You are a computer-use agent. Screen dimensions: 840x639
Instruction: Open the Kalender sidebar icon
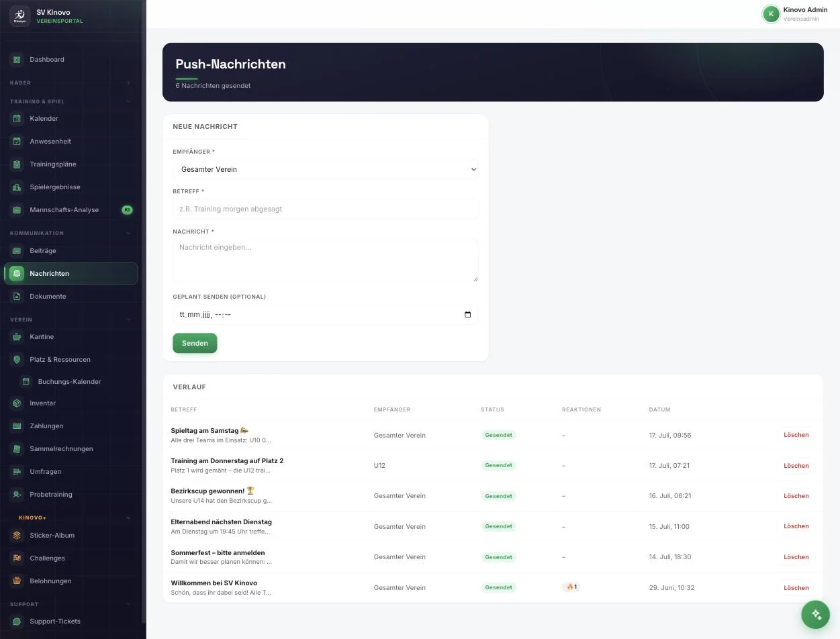[17, 119]
